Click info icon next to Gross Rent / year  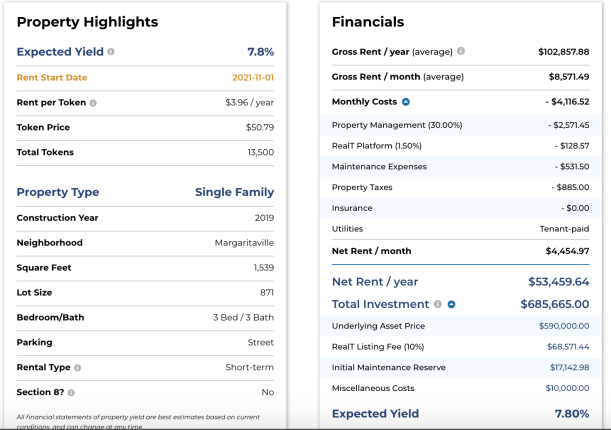(461, 51)
